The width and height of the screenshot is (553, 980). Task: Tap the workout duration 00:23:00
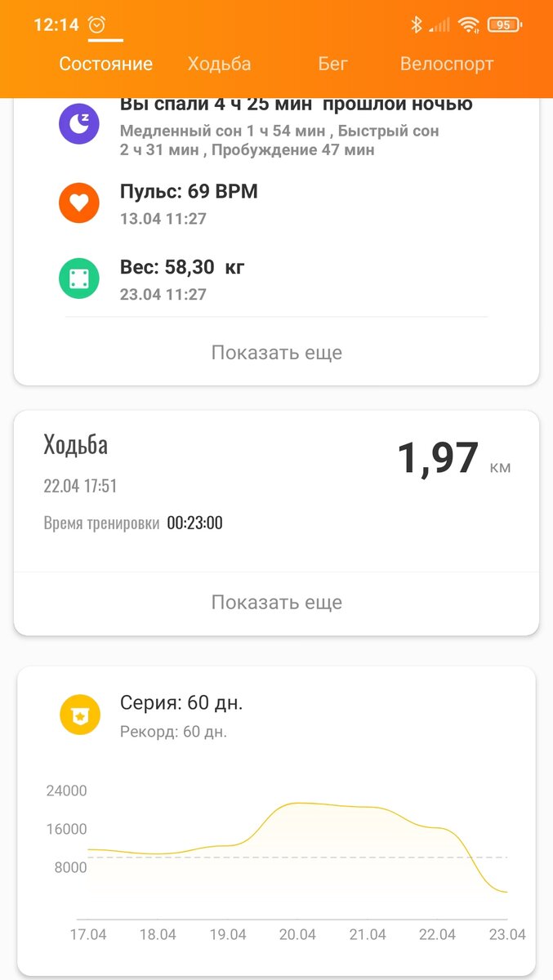pyautogui.click(x=196, y=522)
